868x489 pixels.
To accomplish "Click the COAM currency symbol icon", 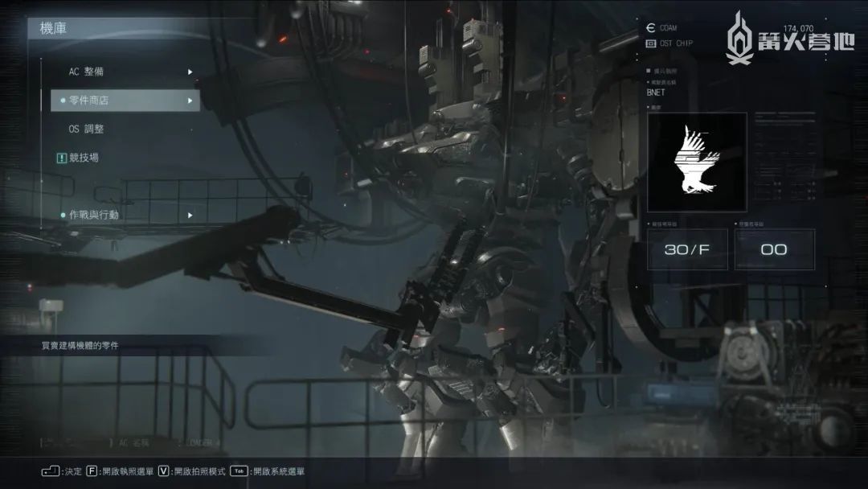I will tap(650, 27).
